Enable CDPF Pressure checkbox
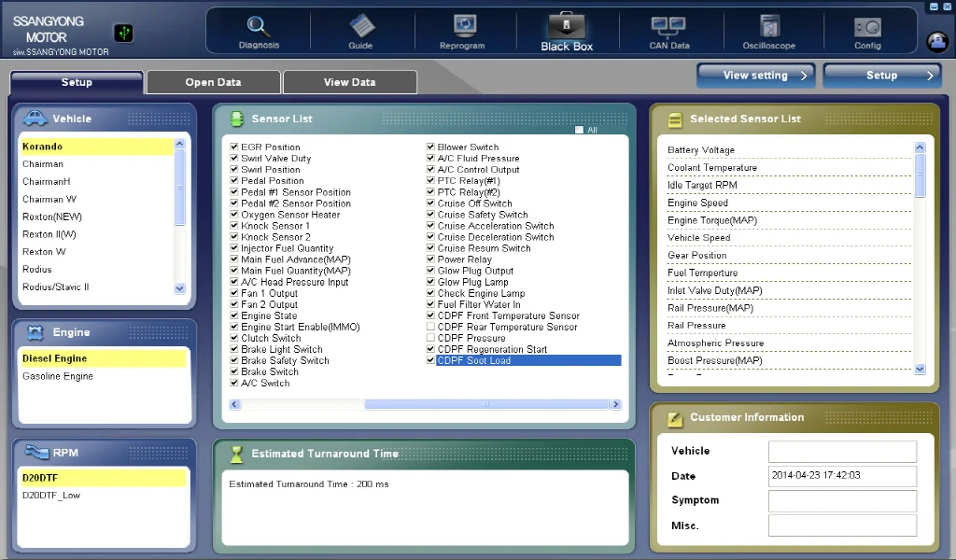 pos(430,338)
